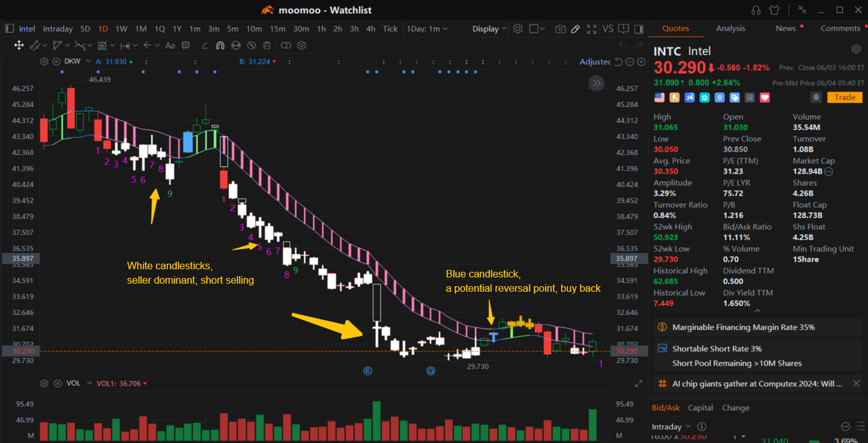The image size is (868, 443).
Task: Open drawing toolbar settings gear
Action: click(x=302, y=45)
